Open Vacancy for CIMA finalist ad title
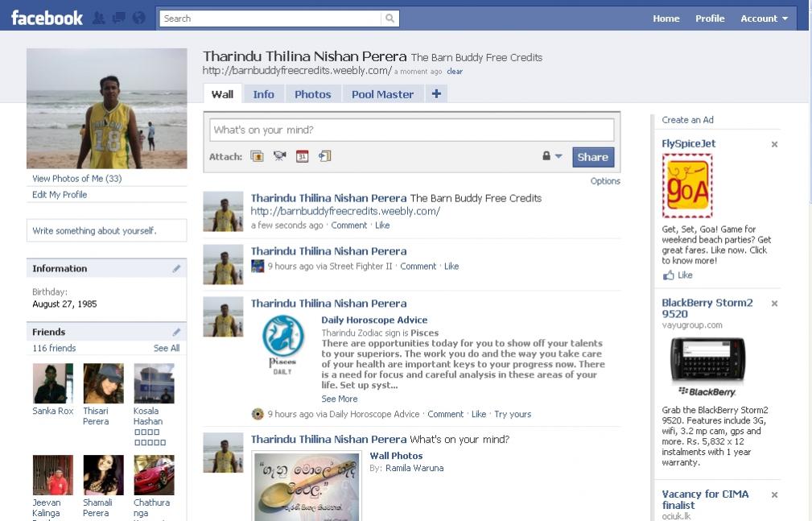This screenshot has width=812, height=521. pos(705,500)
